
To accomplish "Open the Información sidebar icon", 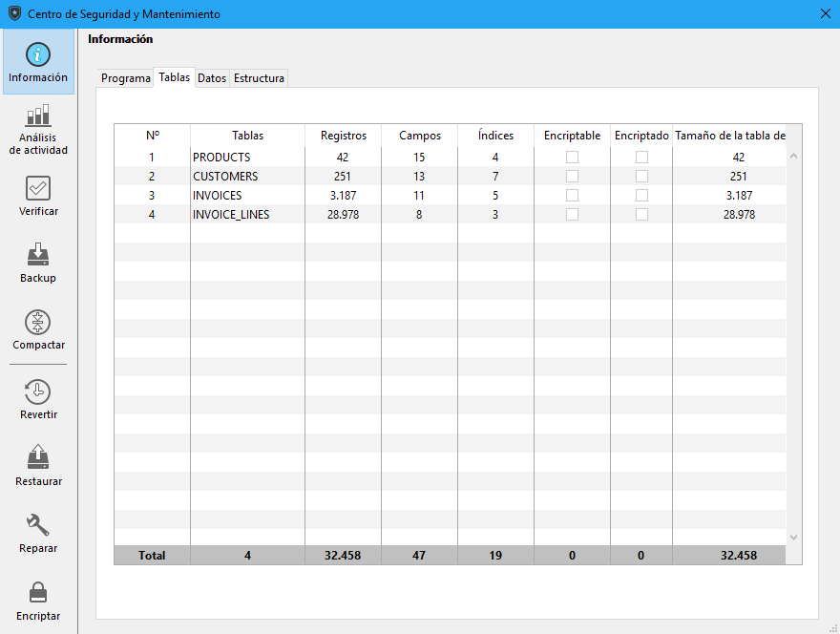I will [38, 55].
